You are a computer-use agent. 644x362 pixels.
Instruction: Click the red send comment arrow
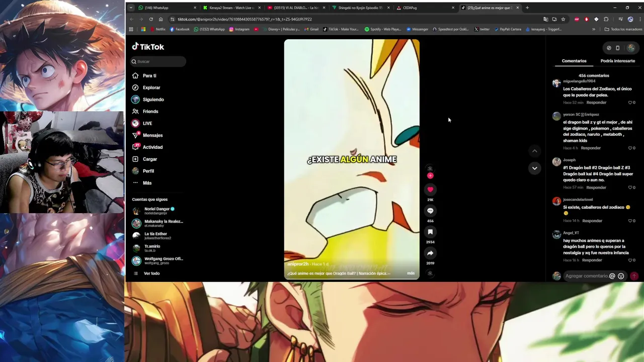[x=634, y=276]
